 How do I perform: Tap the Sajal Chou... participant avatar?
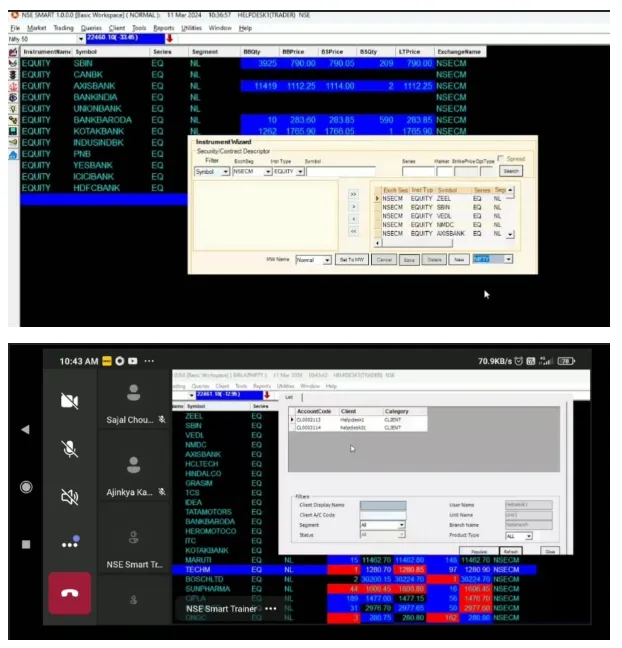(x=133, y=393)
